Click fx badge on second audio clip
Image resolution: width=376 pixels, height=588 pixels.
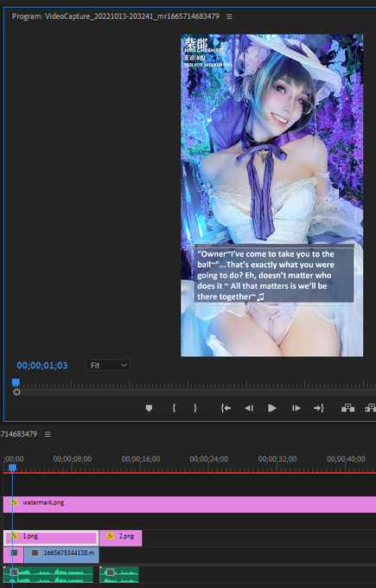click(x=111, y=572)
